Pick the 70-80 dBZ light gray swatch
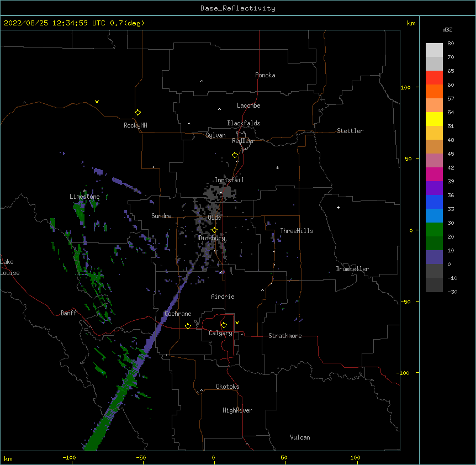Image resolution: width=476 pixels, height=465 pixels. (434, 50)
